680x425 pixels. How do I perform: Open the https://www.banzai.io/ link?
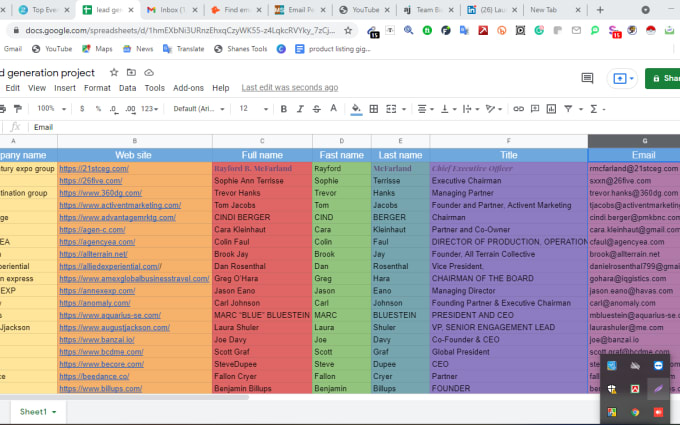coord(97,340)
